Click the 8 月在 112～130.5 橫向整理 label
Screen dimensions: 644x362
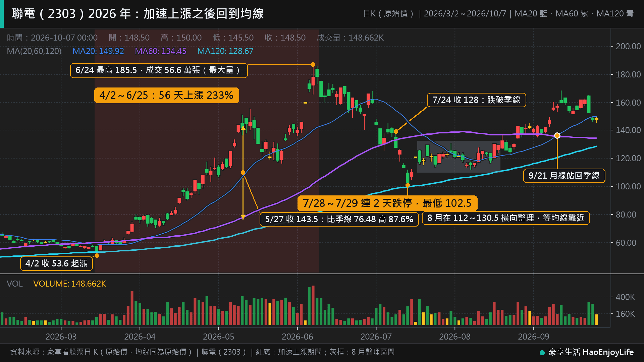pos(506,218)
